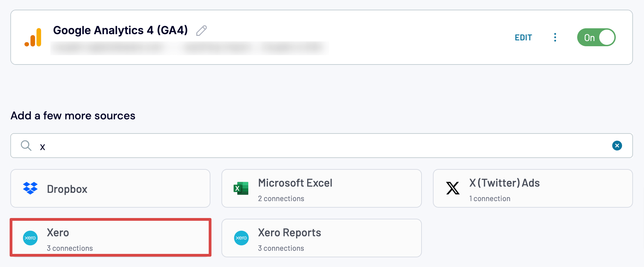This screenshot has height=267, width=644.
Task: Click '3 connections' under Xero Reports
Action: click(281, 248)
